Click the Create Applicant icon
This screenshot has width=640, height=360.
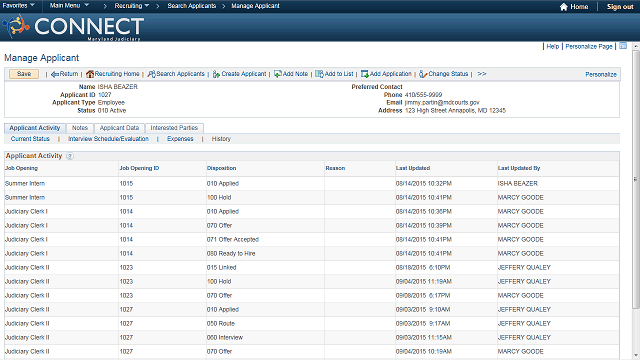(216, 74)
